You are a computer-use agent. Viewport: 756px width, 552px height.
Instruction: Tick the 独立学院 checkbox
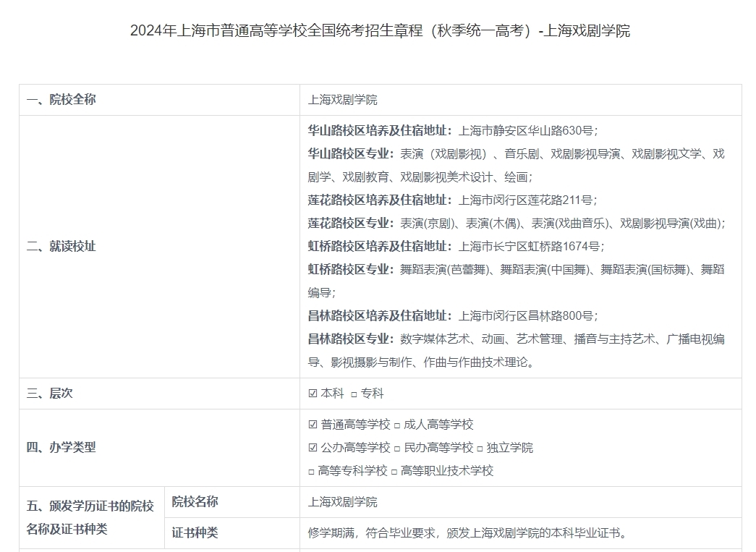tap(480, 448)
